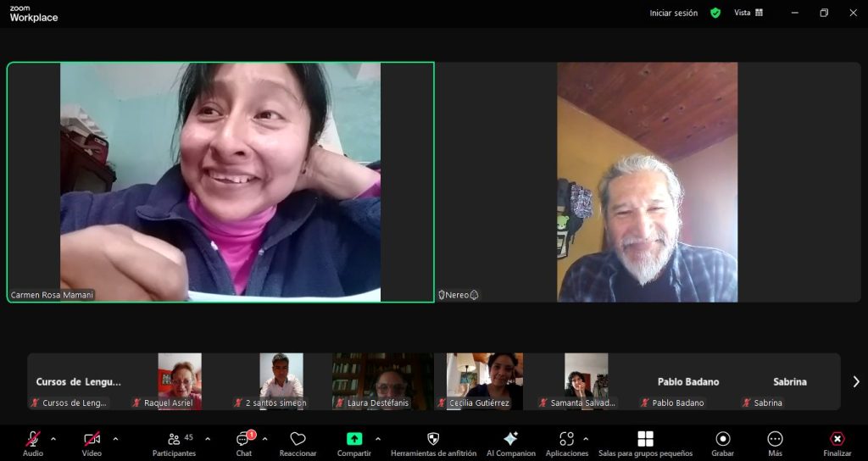Start screen share with Compartir

[354, 439]
